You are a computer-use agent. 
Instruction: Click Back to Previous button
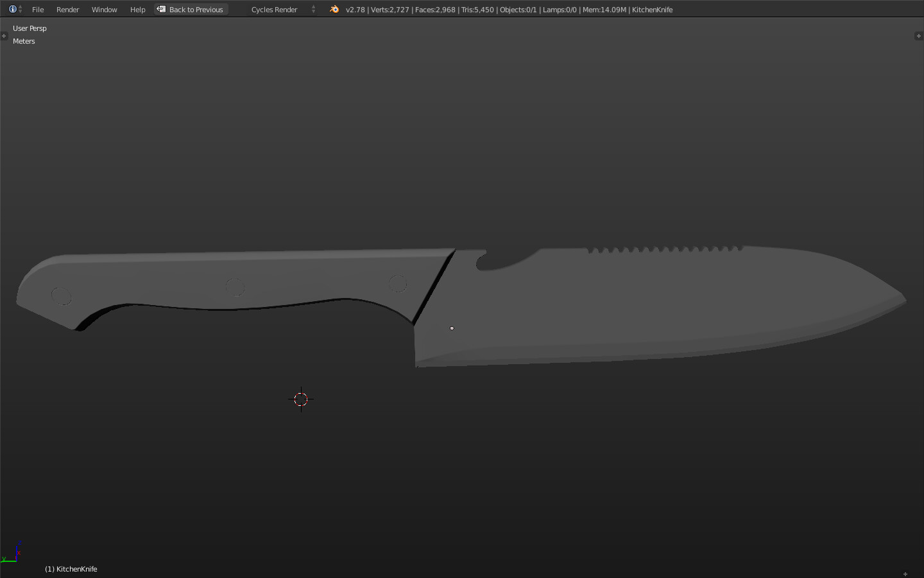point(191,10)
